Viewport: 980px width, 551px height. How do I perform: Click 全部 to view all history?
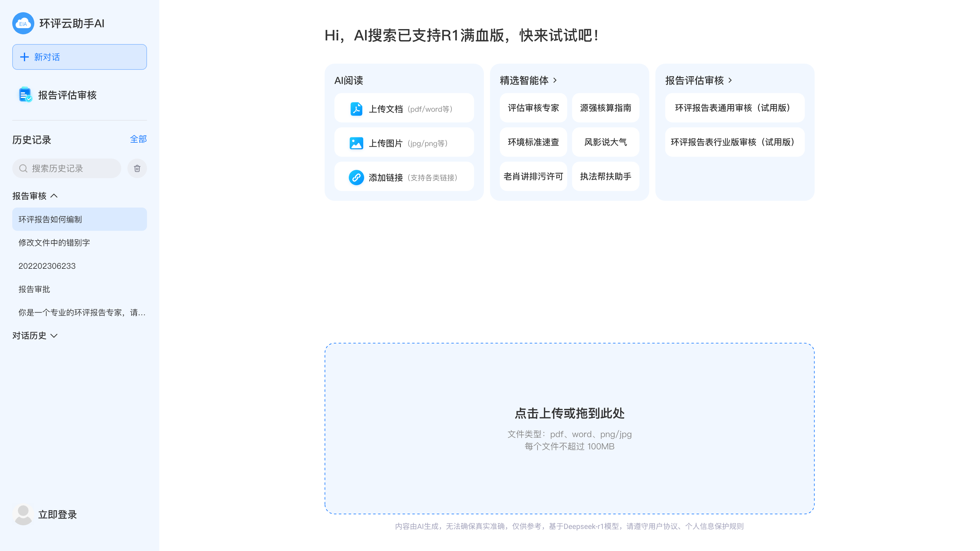138,139
